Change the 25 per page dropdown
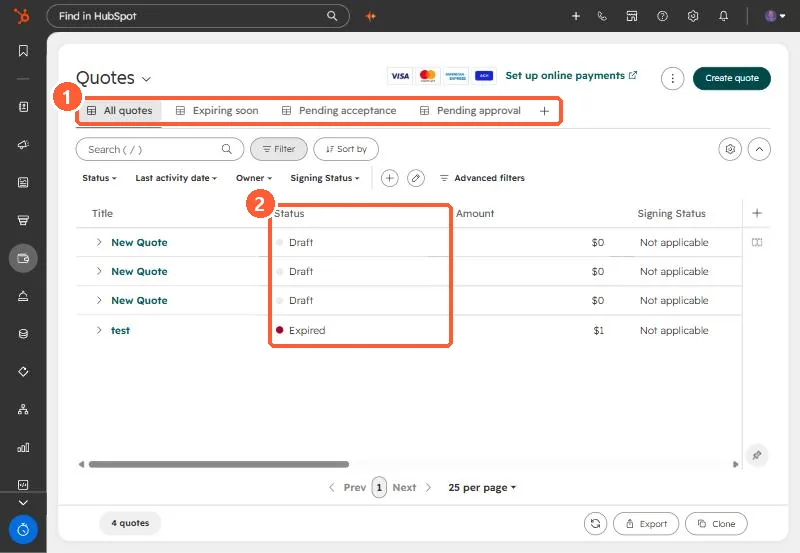Viewport: 800px width, 553px height. point(482,488)
